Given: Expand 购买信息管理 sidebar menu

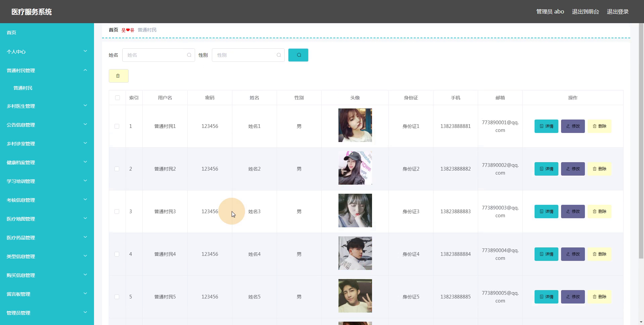Looking at the screenshot, I should (47, 275).
